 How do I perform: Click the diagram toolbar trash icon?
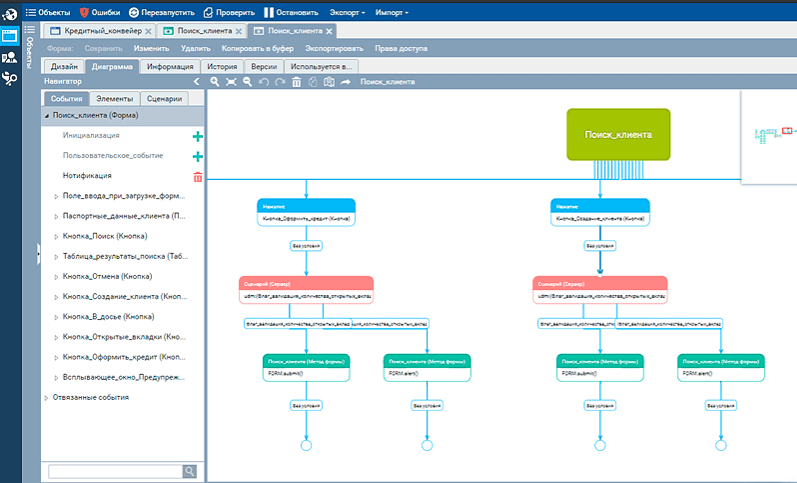pyautogui.click(x=296, y=82)
